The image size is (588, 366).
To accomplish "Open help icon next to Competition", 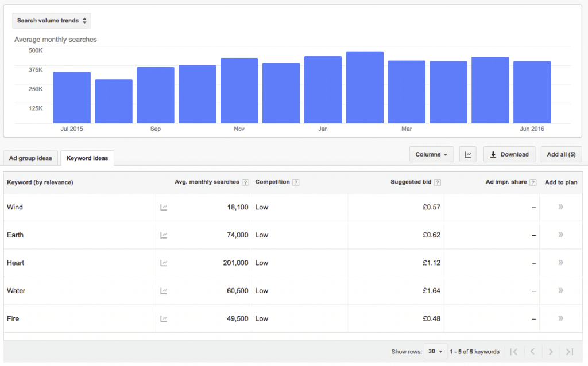I will coord(296,182).
